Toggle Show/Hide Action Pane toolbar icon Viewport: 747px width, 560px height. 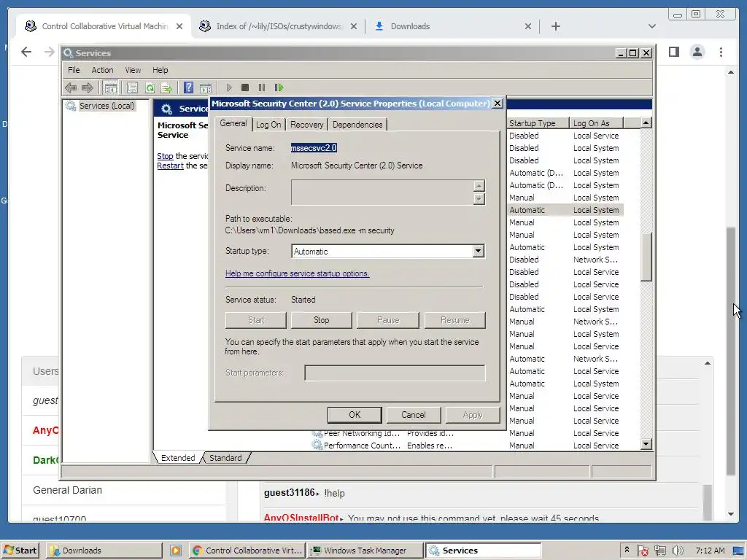click(x=206, y=87)
